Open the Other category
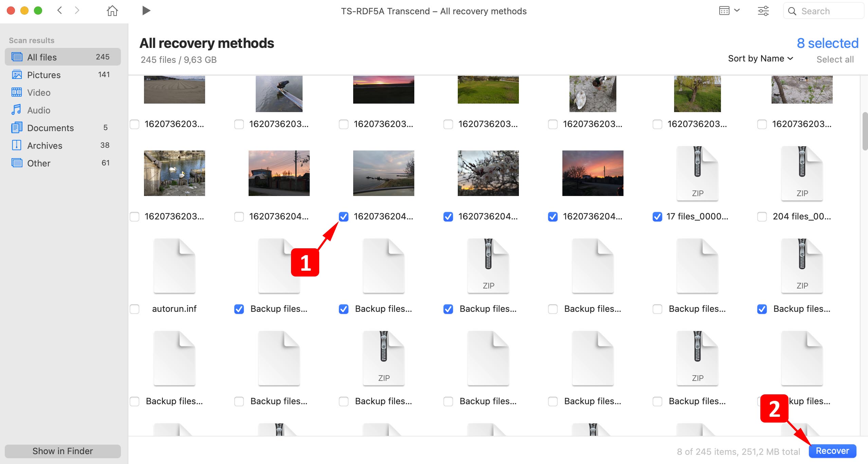Viewport: 868px width, 464px height. (x=63, y=163)
